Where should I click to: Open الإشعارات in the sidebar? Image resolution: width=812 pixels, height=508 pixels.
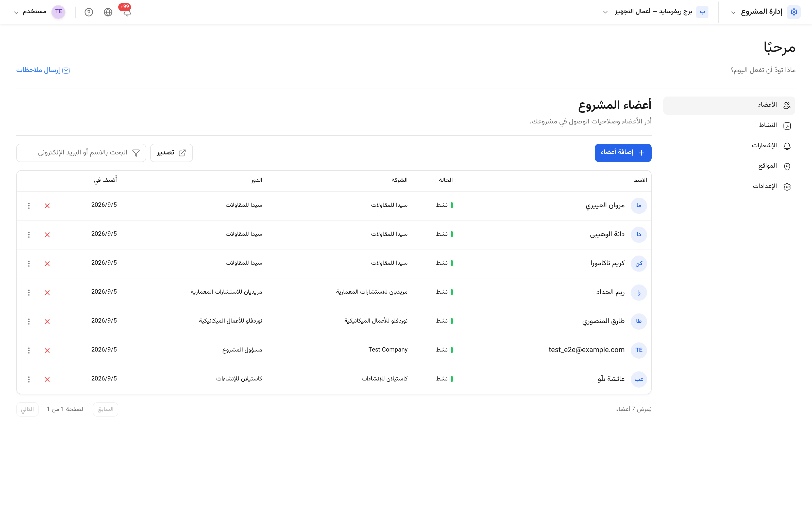point(729,146)
